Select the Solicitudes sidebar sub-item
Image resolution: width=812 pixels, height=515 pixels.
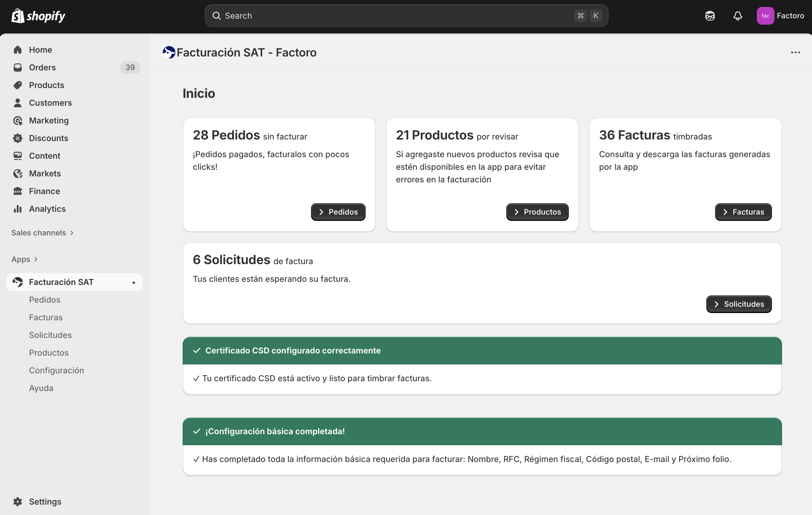point(50,335)
